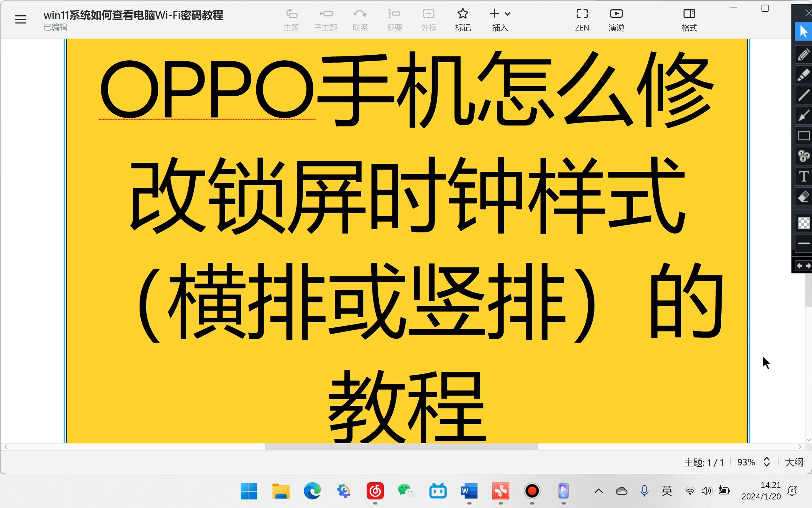812x508 pixels.
Task: Enter ZEN mode
Action: pyautogui.click(x=582, y=20)
